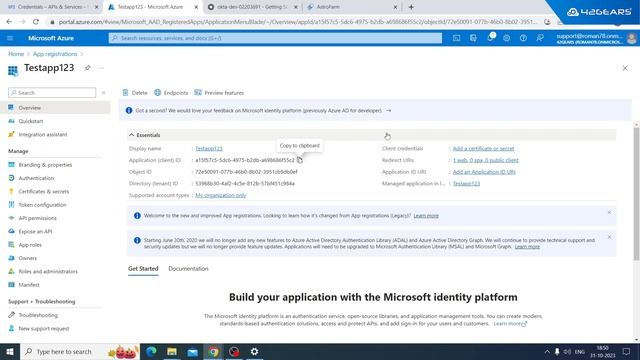Open App roles
The width and height of the screenshot is (640, 360).
click(x=30, y=245)
